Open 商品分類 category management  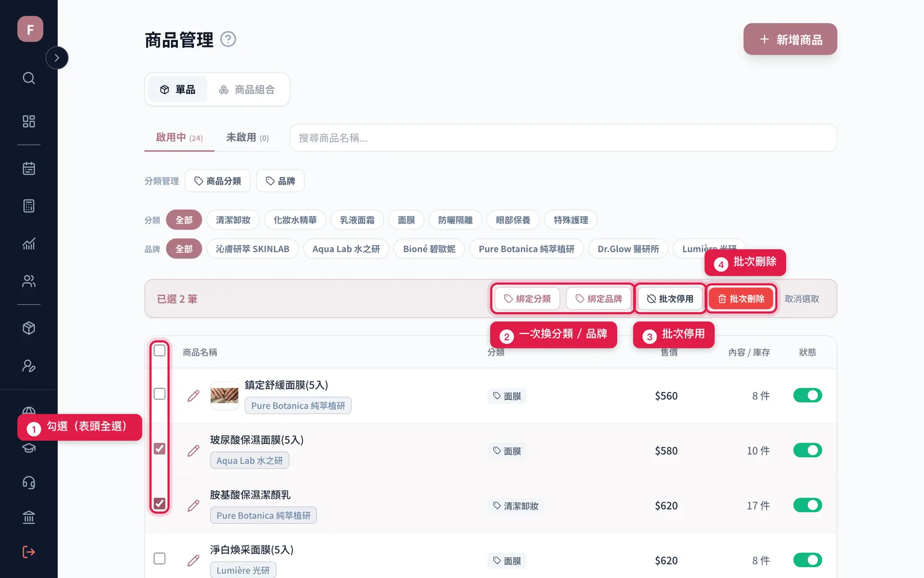click(x=218, y=181)
